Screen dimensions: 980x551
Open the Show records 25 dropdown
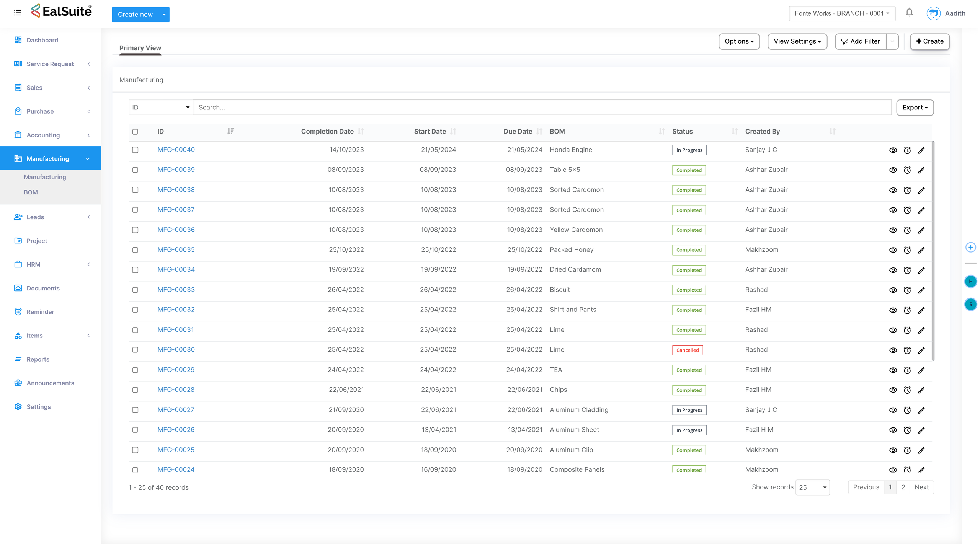click(812, 487)
